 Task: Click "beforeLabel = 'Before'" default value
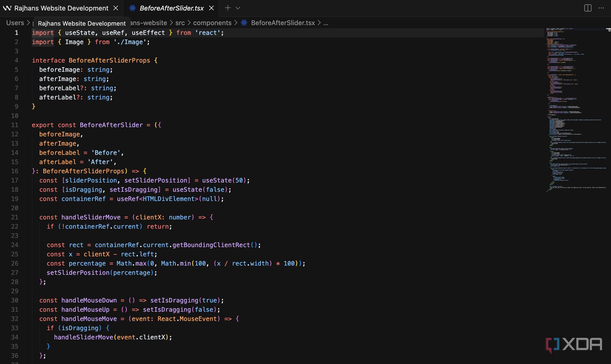click(80, 153)
